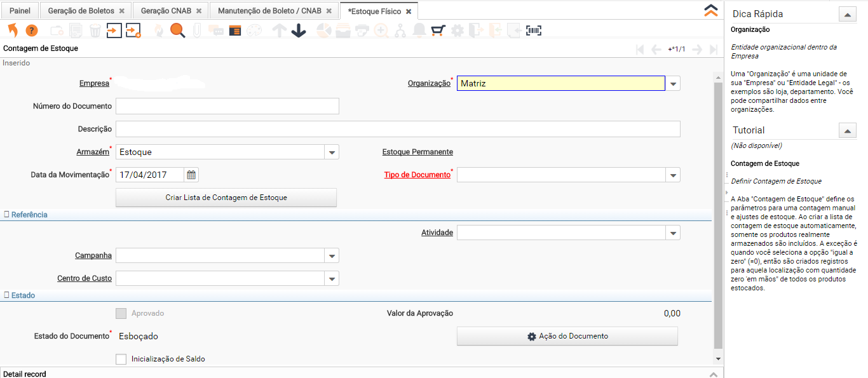The height and width of the screenshot is (378, 868).
Task: Click the undo arrow toolbar icon
Action: (x=13, y=30)
